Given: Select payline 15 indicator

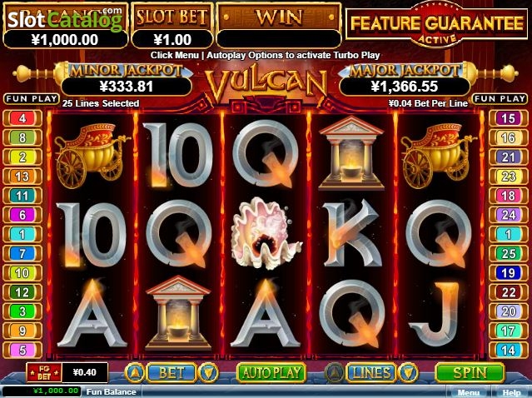Looking at the screenshot, I should pos(508,118).
